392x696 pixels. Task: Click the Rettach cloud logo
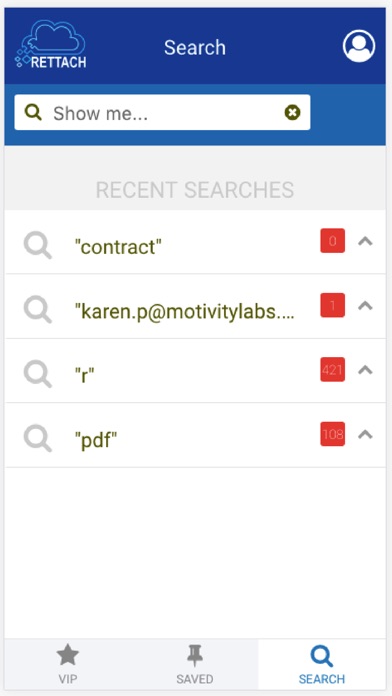click(51, 44)
